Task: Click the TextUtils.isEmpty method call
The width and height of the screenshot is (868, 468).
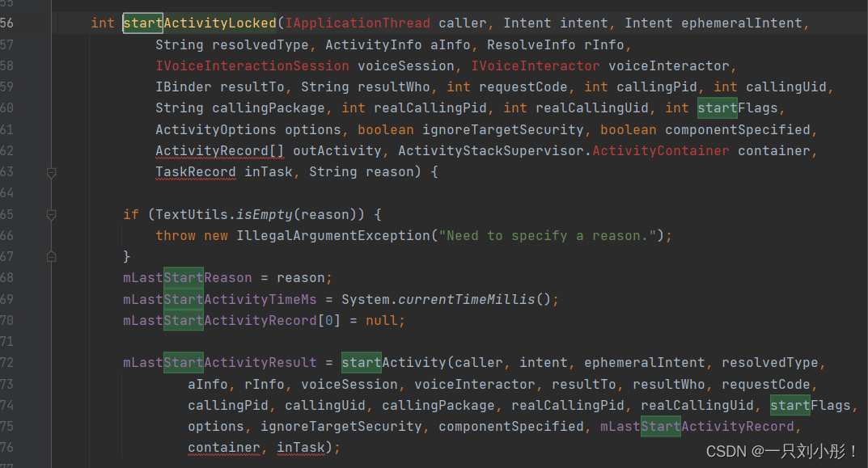Action: pyautogui.click(x=235, y=214)
